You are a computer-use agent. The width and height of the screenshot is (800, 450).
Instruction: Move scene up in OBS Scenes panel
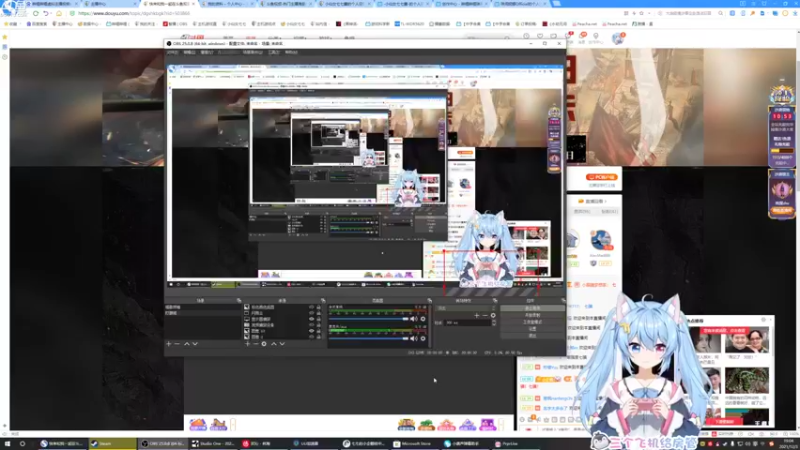pyautogui.click(x=187, y=344)
